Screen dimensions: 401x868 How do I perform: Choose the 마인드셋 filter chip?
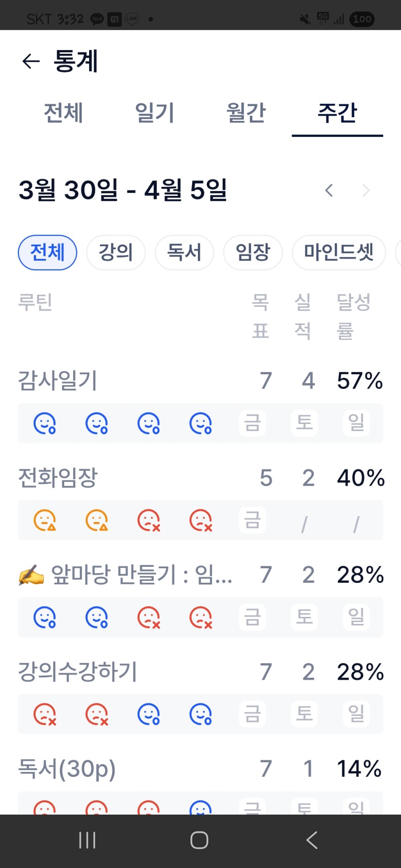click(x=339, y=252)
